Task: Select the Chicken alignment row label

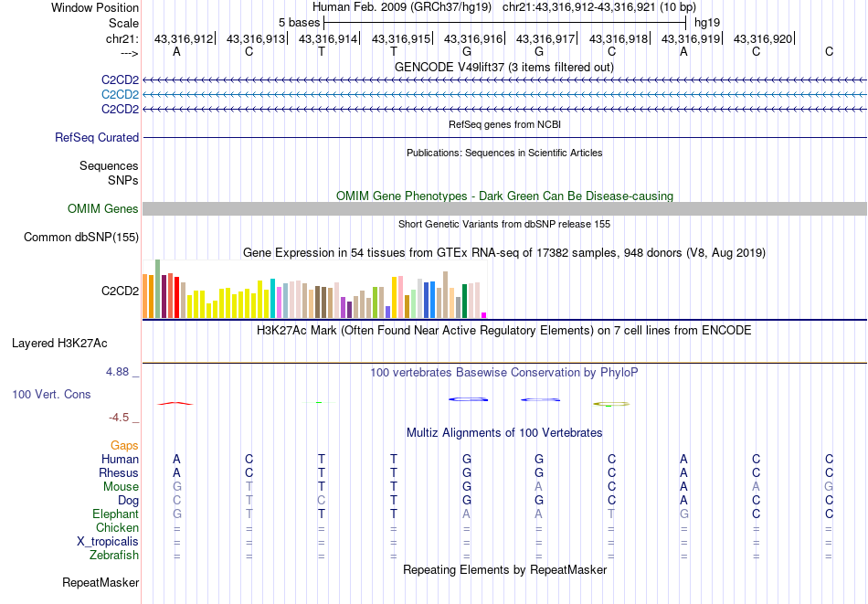Action: (x=117, y=527)
